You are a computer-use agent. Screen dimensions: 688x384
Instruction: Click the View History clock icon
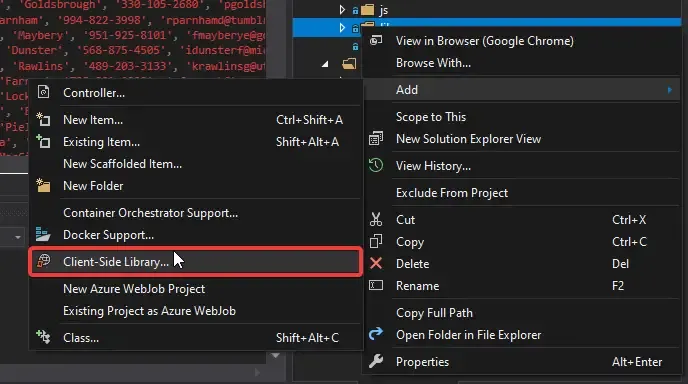point(376,165)
